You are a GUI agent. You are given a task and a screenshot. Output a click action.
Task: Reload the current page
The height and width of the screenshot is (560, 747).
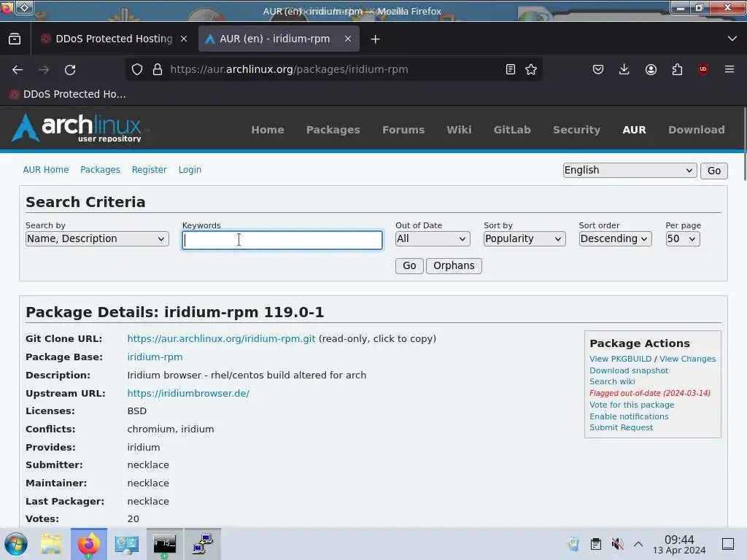(70, 69)
